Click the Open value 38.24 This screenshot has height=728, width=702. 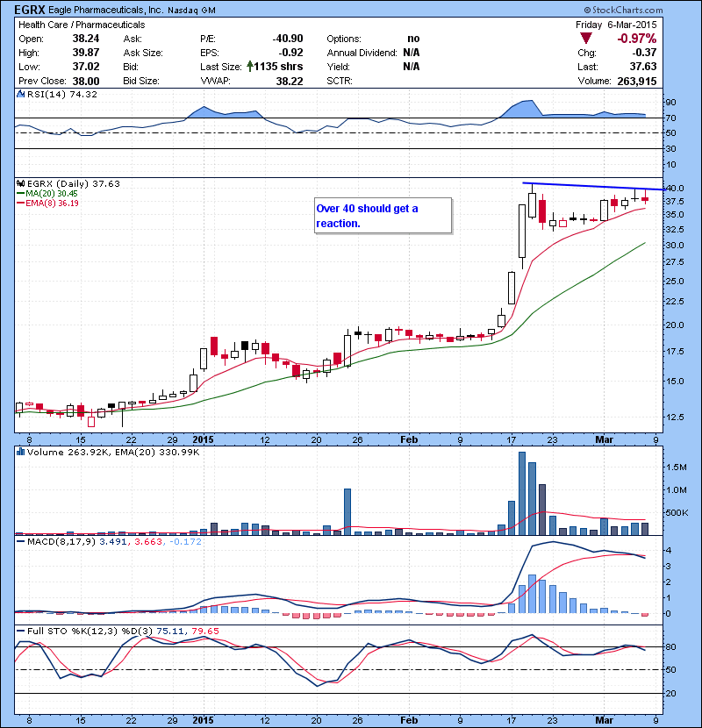coord(86,39)
